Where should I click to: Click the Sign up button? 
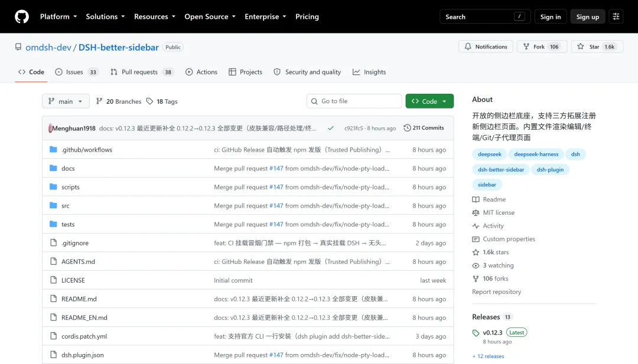point(588,17)
